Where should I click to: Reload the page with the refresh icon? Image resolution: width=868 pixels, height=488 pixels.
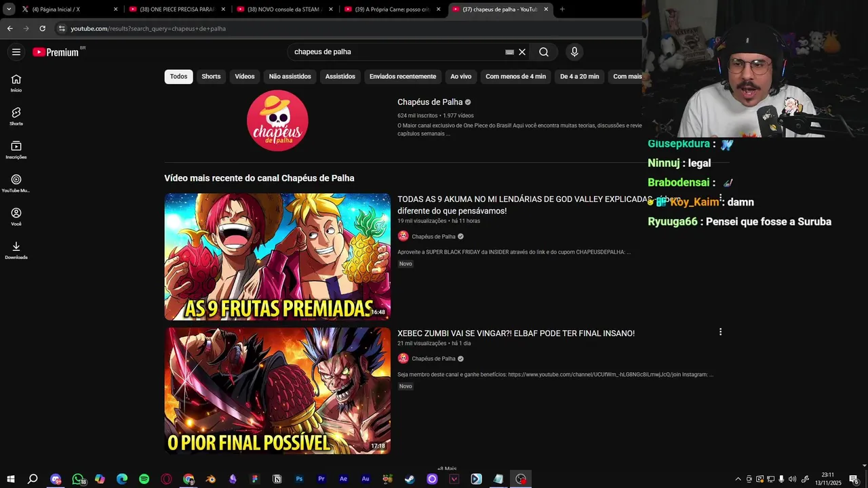(x=42, y=28)
